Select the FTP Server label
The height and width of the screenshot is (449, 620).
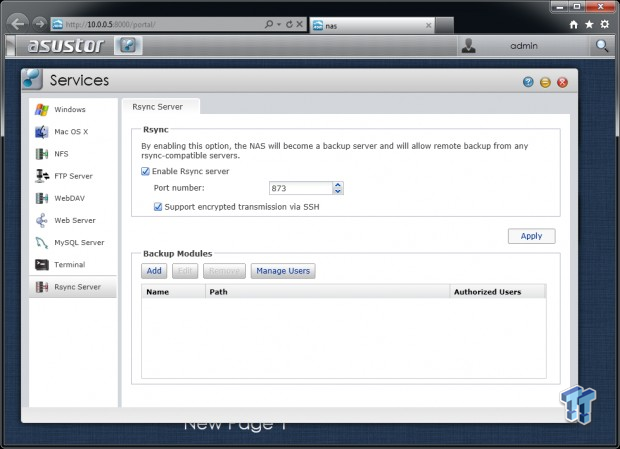click(74, 176)
